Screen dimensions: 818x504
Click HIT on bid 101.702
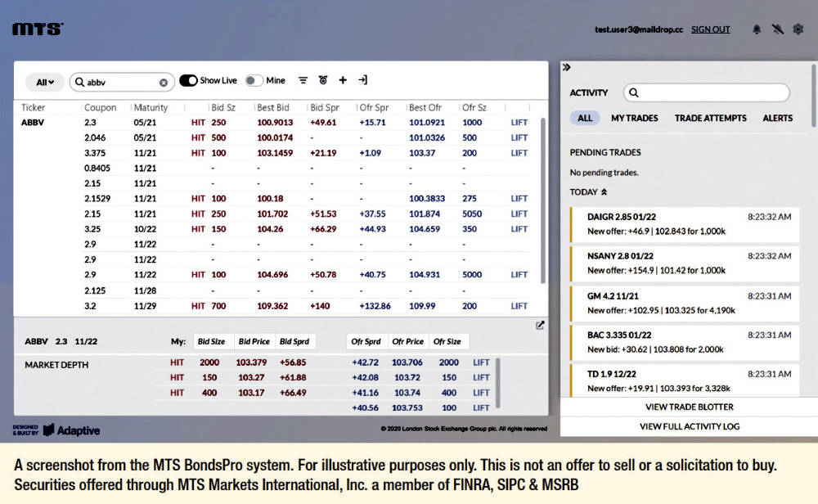click(x=198, y=214)
